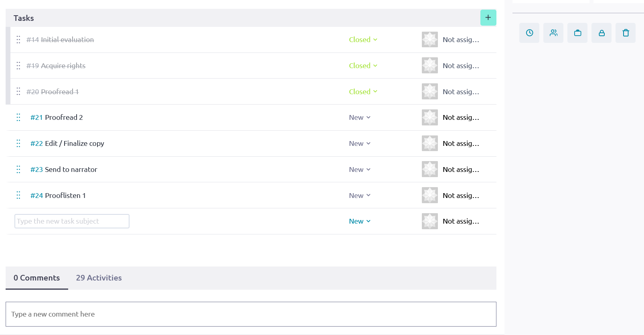Open task #22 Edit / Finalize copy
644x335 pixels.
tap(75, 143)
